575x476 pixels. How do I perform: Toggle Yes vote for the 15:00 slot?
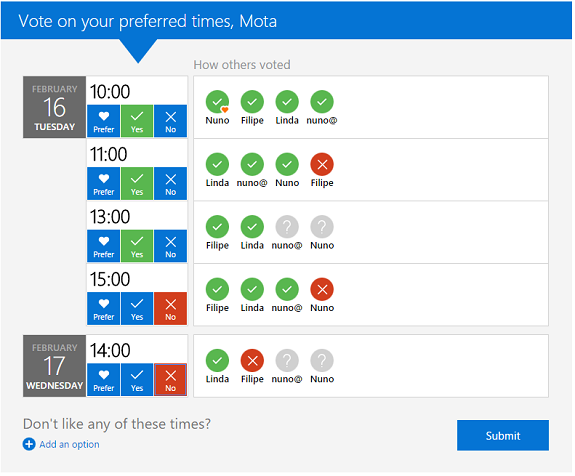point(137,308)
